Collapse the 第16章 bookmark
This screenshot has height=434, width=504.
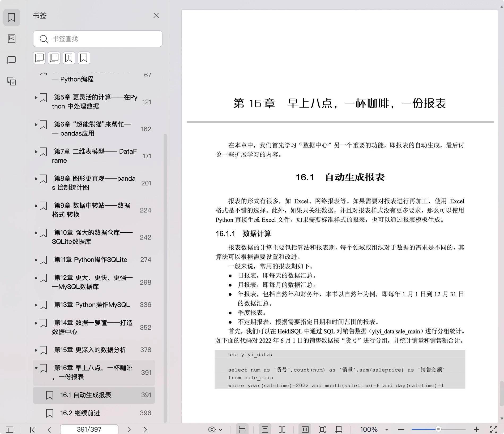pyautogui.click(x=36, y=368)
